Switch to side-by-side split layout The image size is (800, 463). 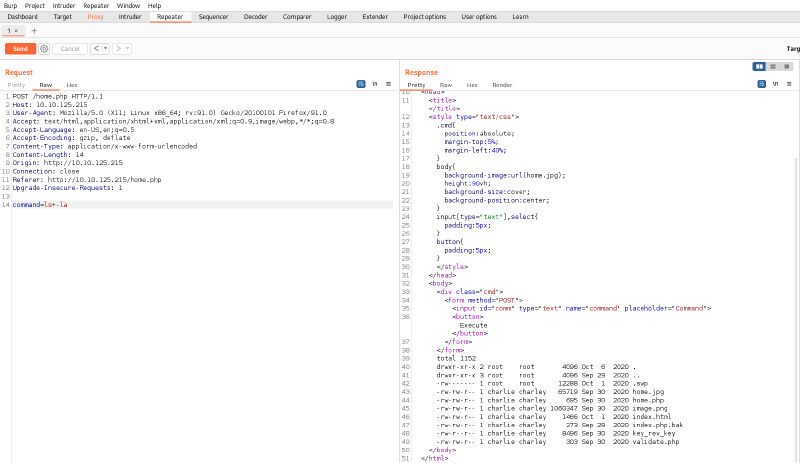759,66
